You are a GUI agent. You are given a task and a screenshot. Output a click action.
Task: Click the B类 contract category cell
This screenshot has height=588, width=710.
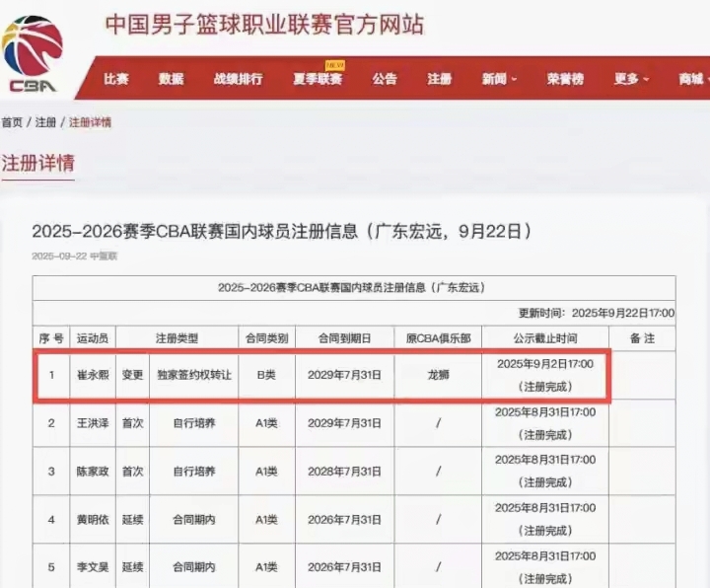[x=266, y=375]
